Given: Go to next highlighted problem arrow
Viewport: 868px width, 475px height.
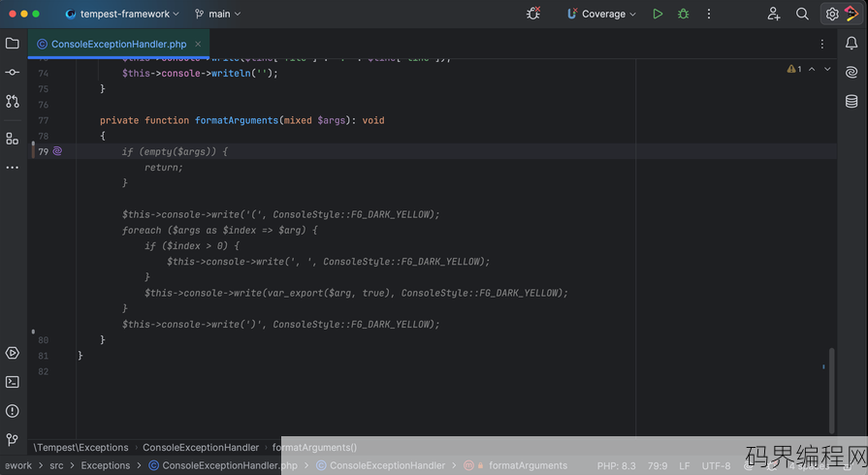Looking at the screenshot, I should 827,69.
